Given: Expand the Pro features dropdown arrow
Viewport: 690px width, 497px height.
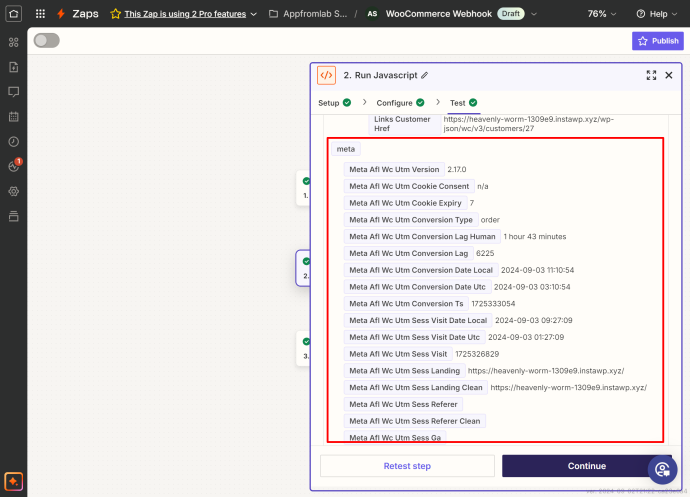Looking at the screenshot, I should pos(253,14).
